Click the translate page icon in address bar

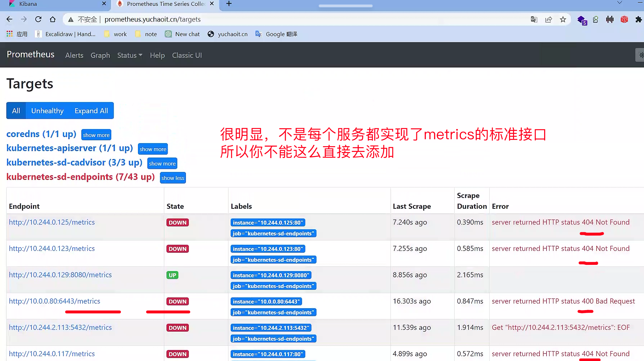click(534, 19)
